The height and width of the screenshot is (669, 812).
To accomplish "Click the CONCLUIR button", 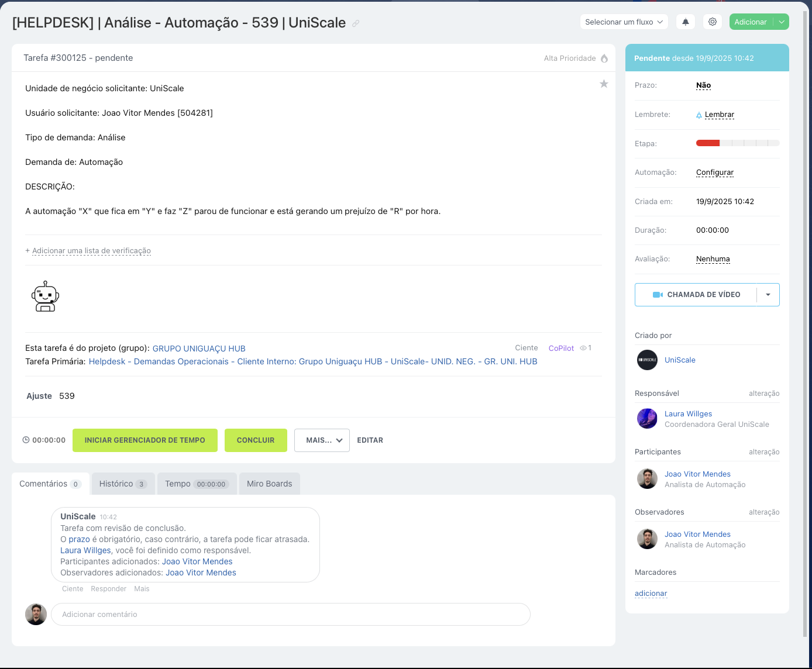I will tap(256, 440).
